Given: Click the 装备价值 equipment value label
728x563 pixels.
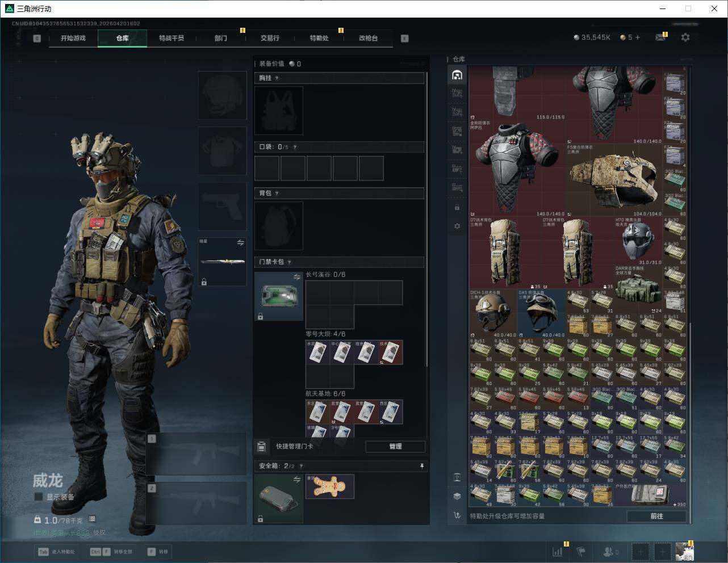Looking at the screenshot, I should coord(271,64).
